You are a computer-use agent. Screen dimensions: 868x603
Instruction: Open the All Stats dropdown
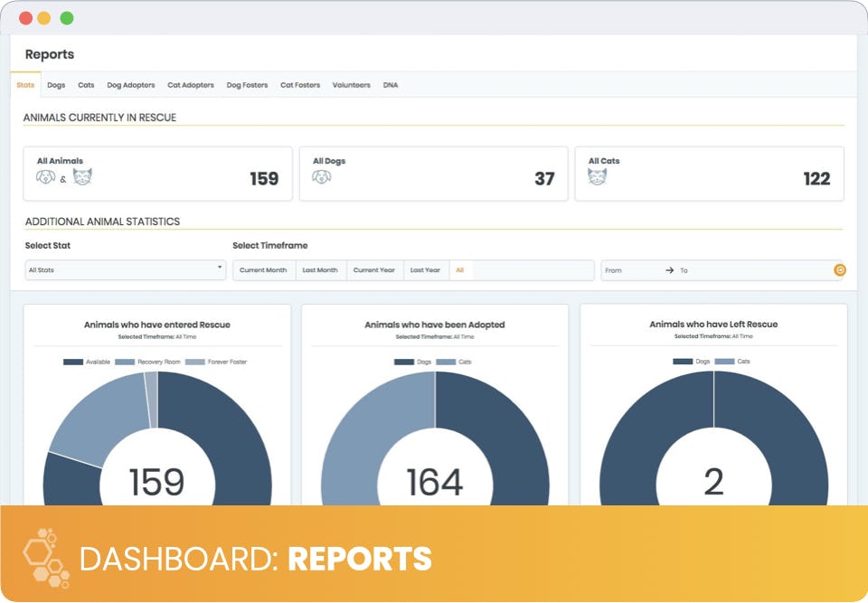[126, 270]
